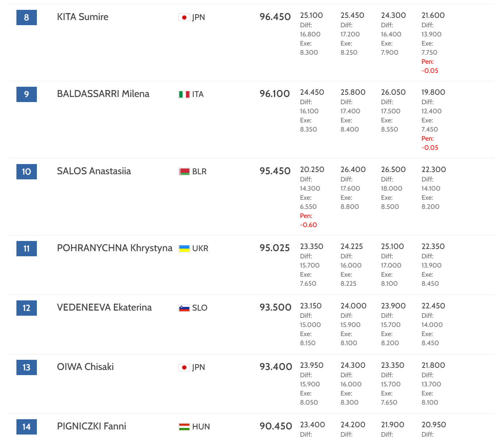This screenshot has height=440, width=504.
Task: Click KITA Sumire's total score 96.450
Action: [275, 17]
